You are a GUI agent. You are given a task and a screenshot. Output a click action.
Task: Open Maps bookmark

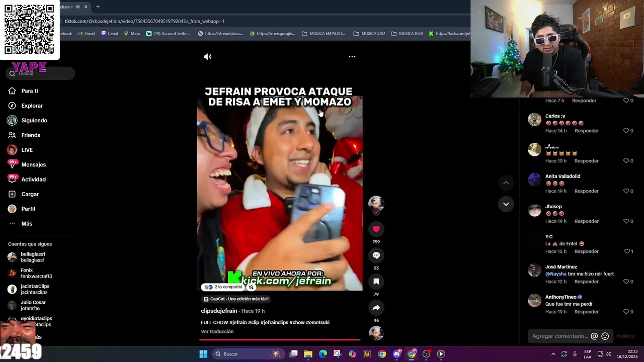pos(132,34)
